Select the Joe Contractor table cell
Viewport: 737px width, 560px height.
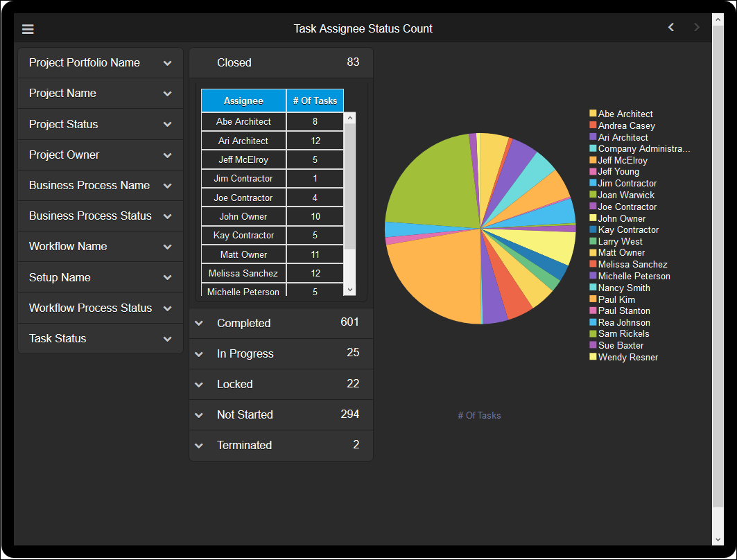pos(243,198)
